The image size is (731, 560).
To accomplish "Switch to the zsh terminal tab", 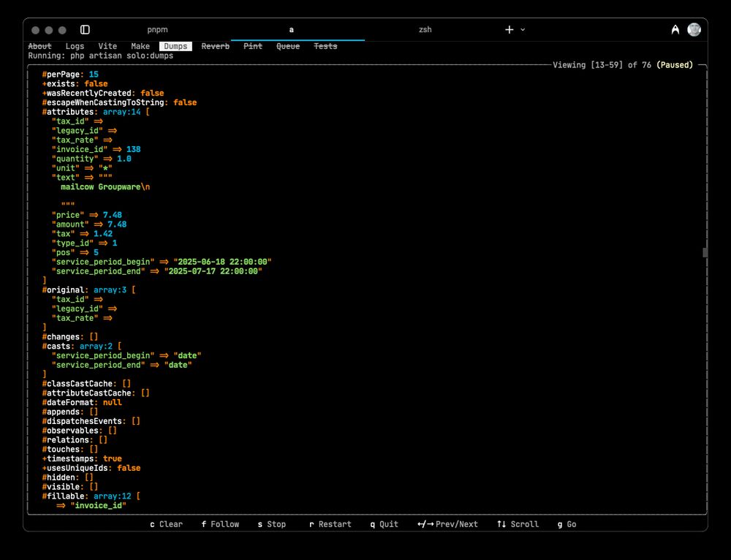I will 425,30.
